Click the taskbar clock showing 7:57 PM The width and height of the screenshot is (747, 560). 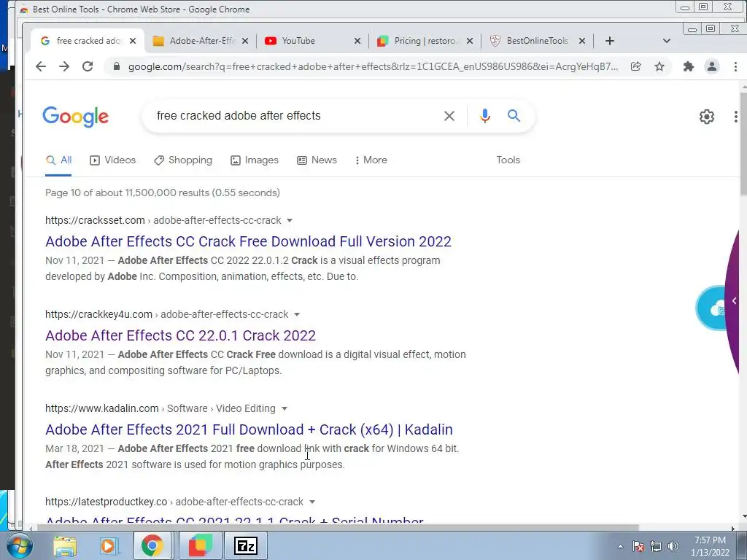pyautogui.click(x=710, y=545)
